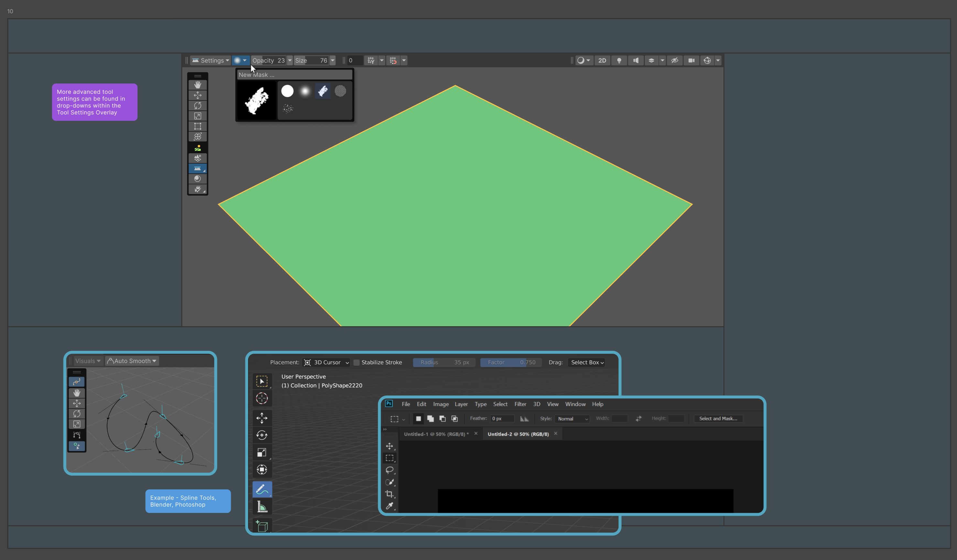Toggle scene effects layers icon

[651, 60]
